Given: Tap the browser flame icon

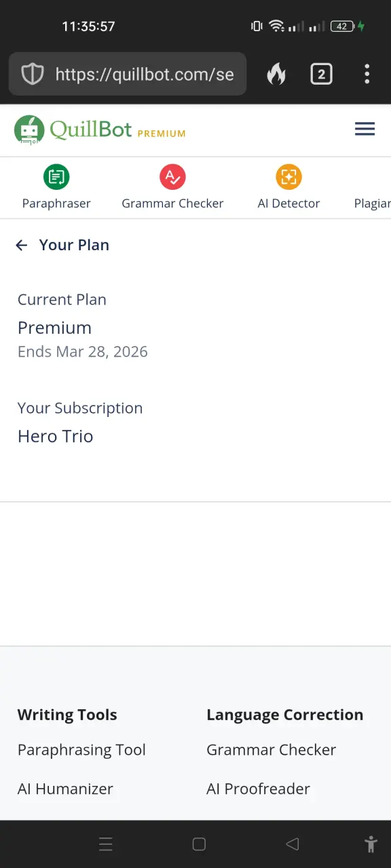Looking at the screenshot, I should pyautogui.click(x=276, y=74).
